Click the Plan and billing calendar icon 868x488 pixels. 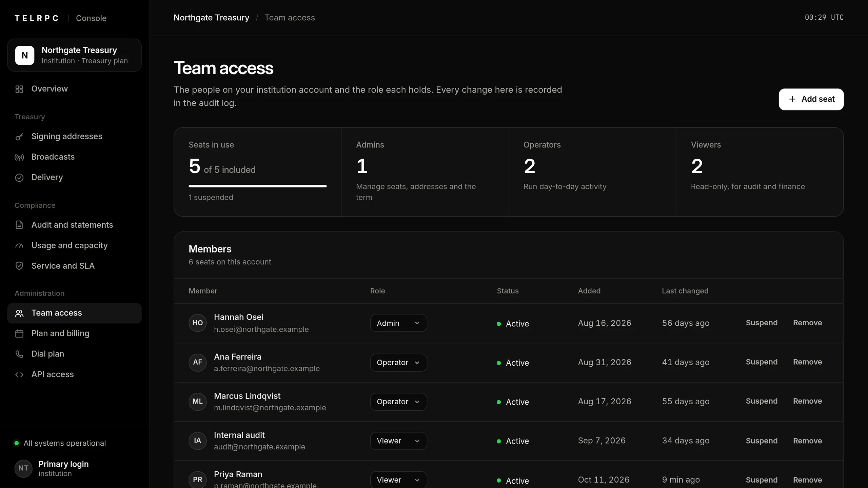[19, 333]
